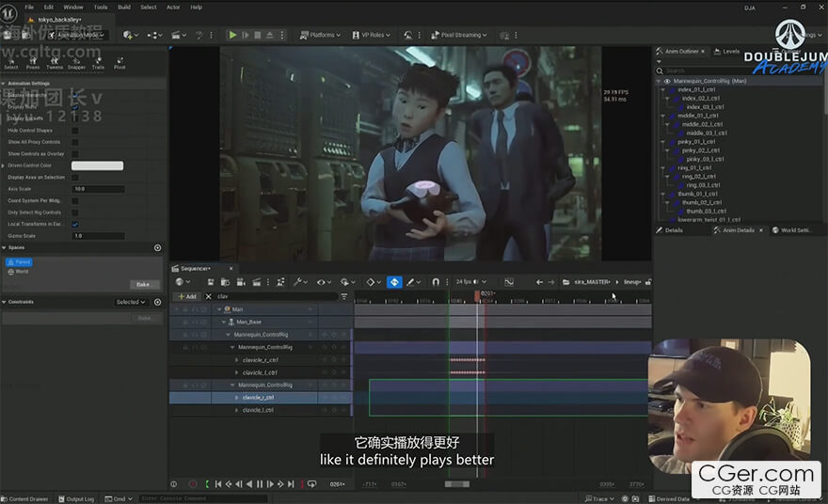
Task: Open the Build menu
Action: coord(124,7)
